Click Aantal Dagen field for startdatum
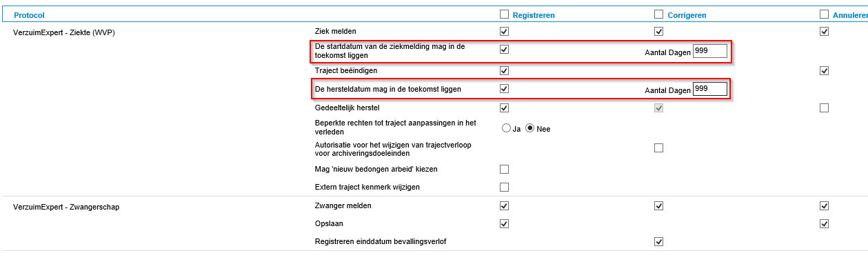 [710, 51]
